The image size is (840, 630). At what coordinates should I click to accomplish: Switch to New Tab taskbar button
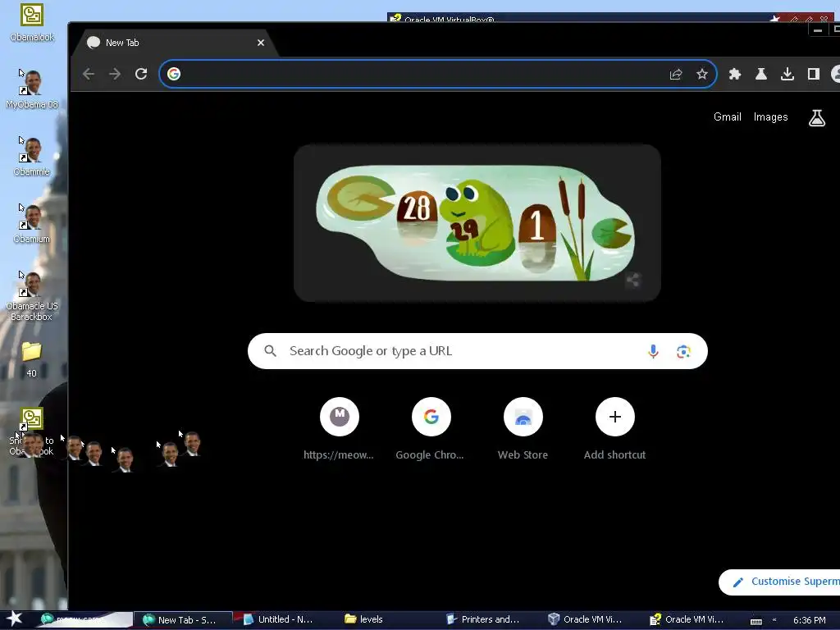point(183,620)
